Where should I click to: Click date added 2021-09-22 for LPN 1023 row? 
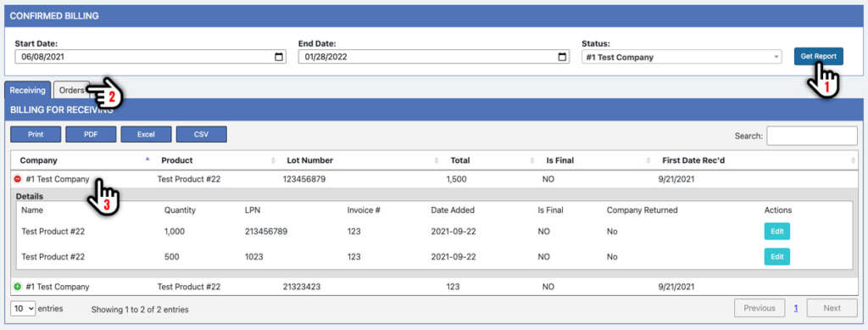pyautogui.click(x=453, y=257)
